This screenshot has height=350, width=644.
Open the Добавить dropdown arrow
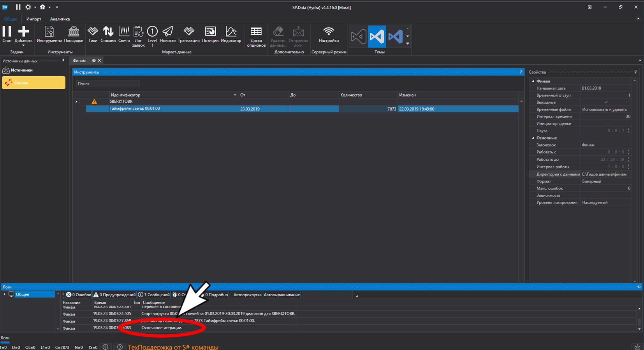[23, 46]
